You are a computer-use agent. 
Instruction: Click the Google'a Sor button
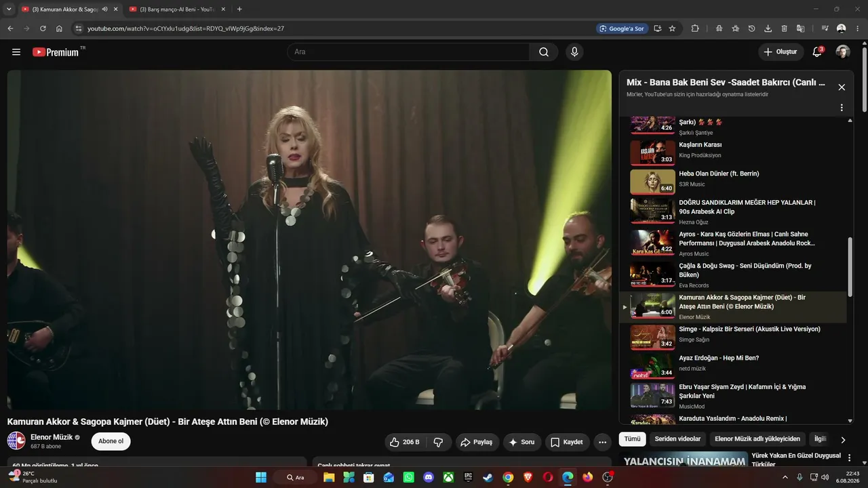[621, 28]
